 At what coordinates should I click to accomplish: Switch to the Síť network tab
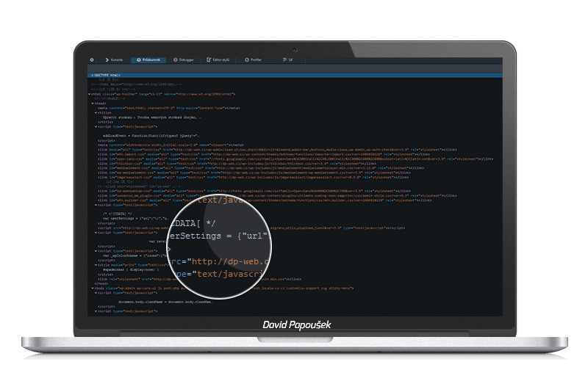point(287,60)
